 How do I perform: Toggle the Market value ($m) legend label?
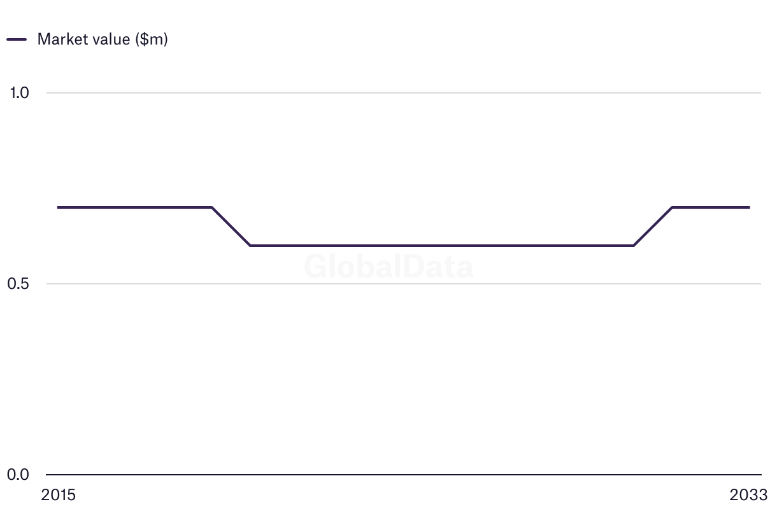click(x=103, y=39)
